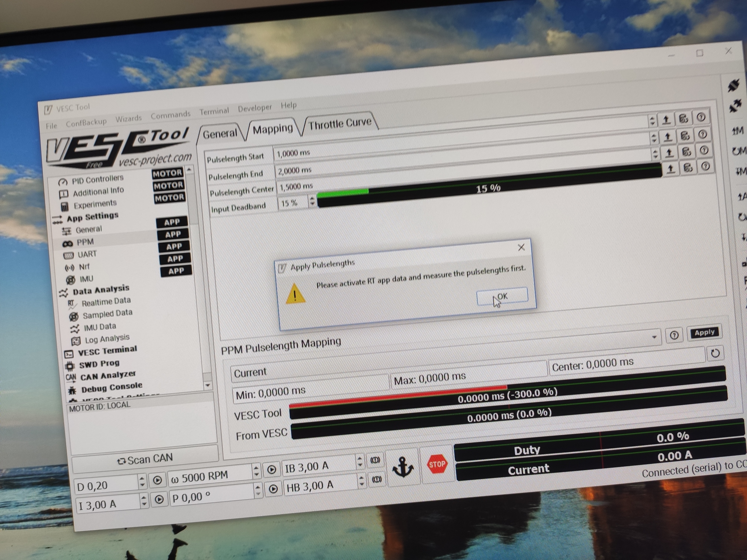
Task: Click the reset circular arrow icon
Action: pyautogui.click(x=715, y=353)
